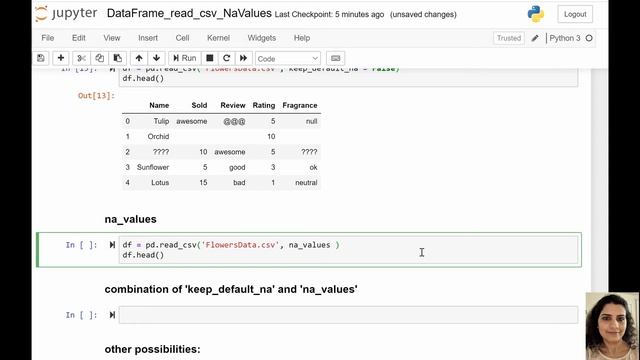This screenshot has height=360, width=640.
Task: Insert a cell below with plus icon
Action: point(61,58)
